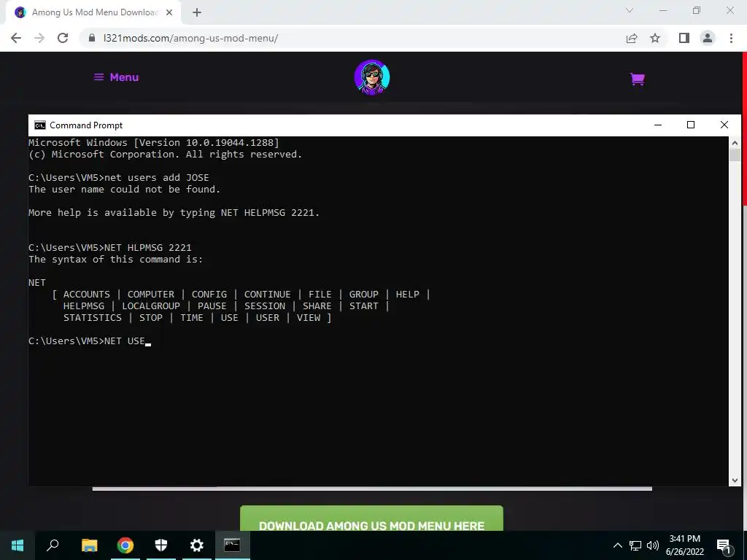747x560 pixels.
Task: Open the notification center icon
Action: 723,546
